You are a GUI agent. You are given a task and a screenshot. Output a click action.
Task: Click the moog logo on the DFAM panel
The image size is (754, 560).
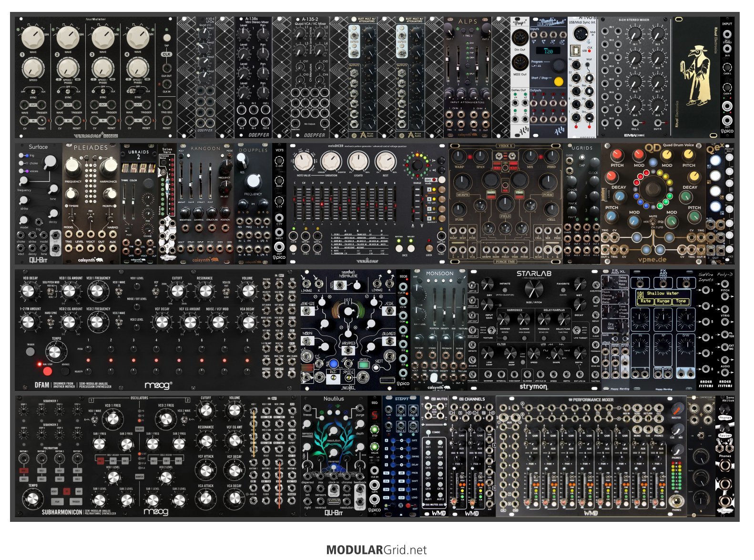tap(159, 385)
